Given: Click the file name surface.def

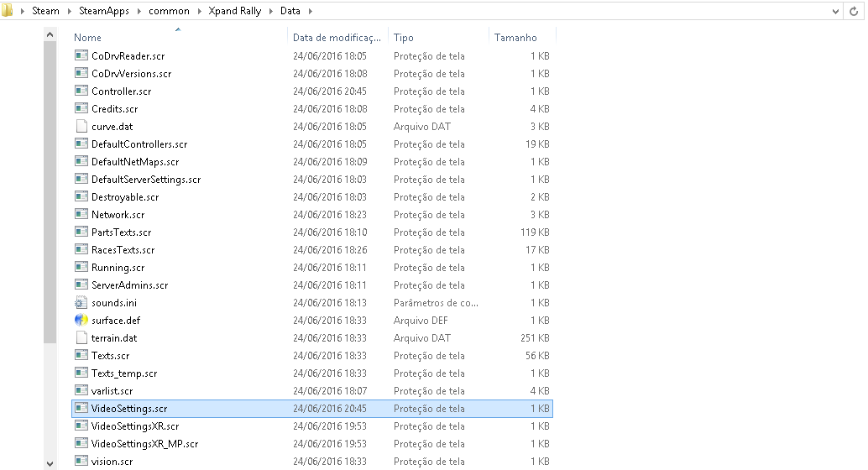Looking at the screenshot, I should pos(116,321).
